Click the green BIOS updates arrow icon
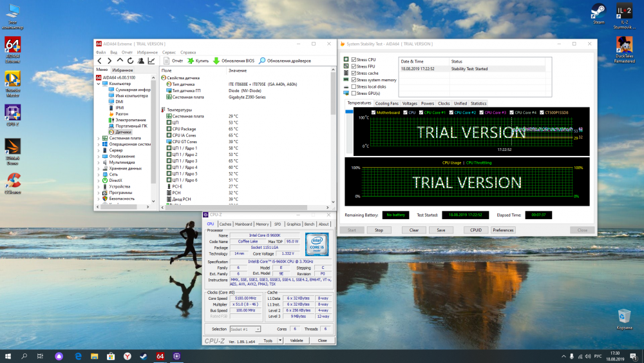Screen dimensions: 644x363 pyautogui.click(x=216, y=61)
